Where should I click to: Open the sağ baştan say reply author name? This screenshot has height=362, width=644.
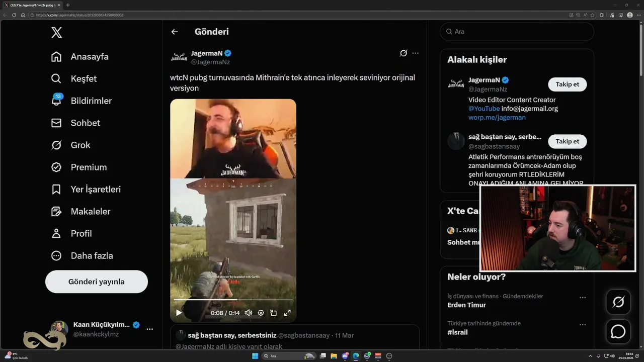click(232, 335)
